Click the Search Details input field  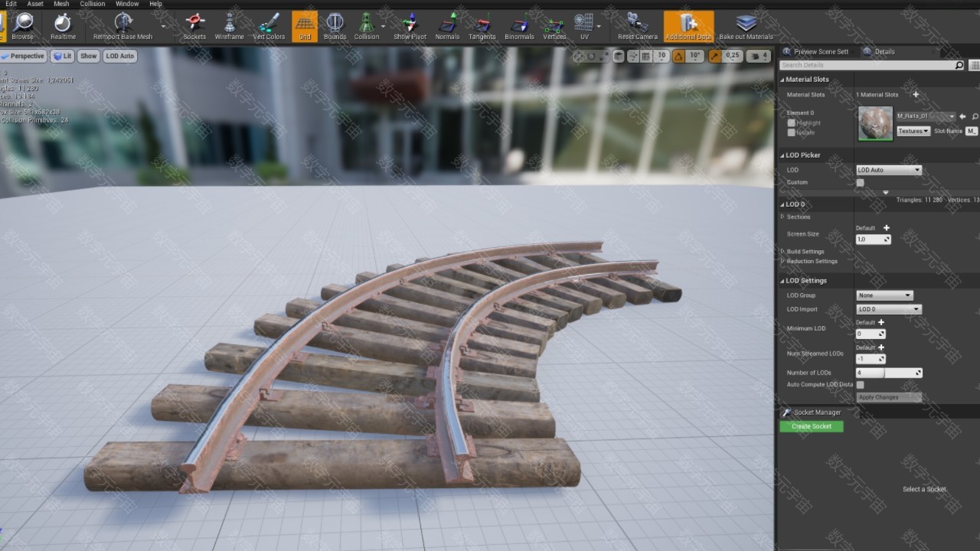865,65
